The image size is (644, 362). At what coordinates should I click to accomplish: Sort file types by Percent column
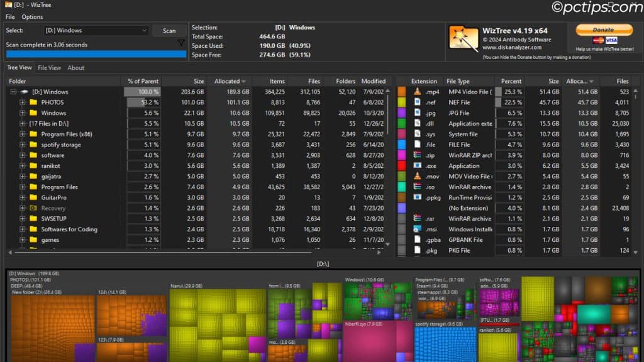(x=511, y=81)
